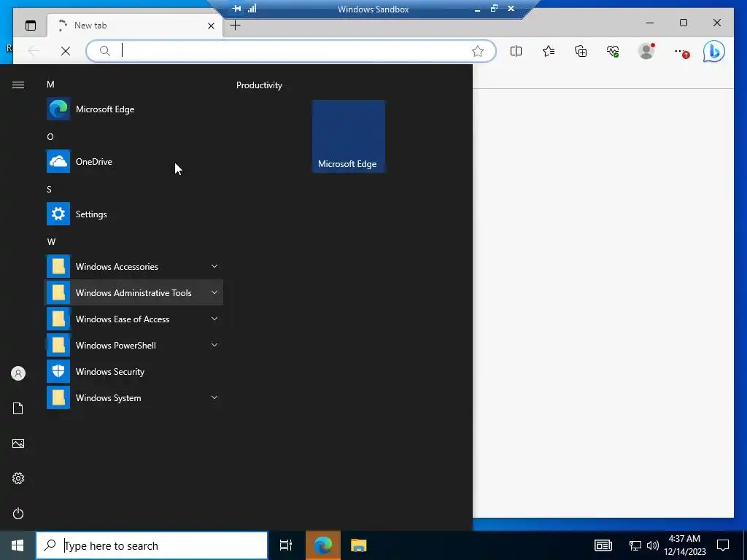The height and width of the screenshot is (560, 747).
Task: Open Edge Collections
Action: [x=581, y=51]
